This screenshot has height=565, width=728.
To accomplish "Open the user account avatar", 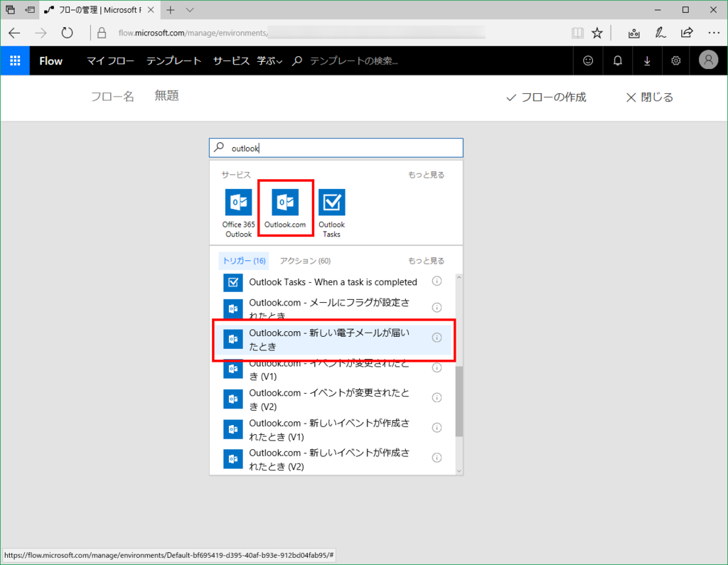I will pos(709,60).
